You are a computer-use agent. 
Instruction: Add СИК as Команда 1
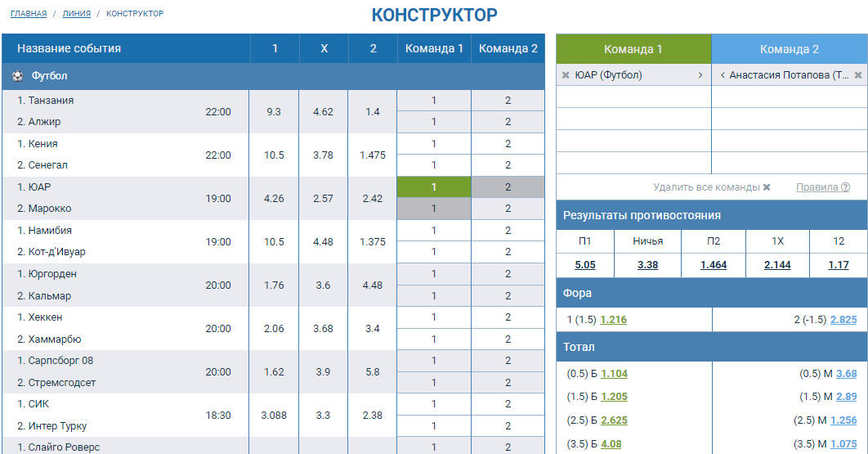click(434, 404)
